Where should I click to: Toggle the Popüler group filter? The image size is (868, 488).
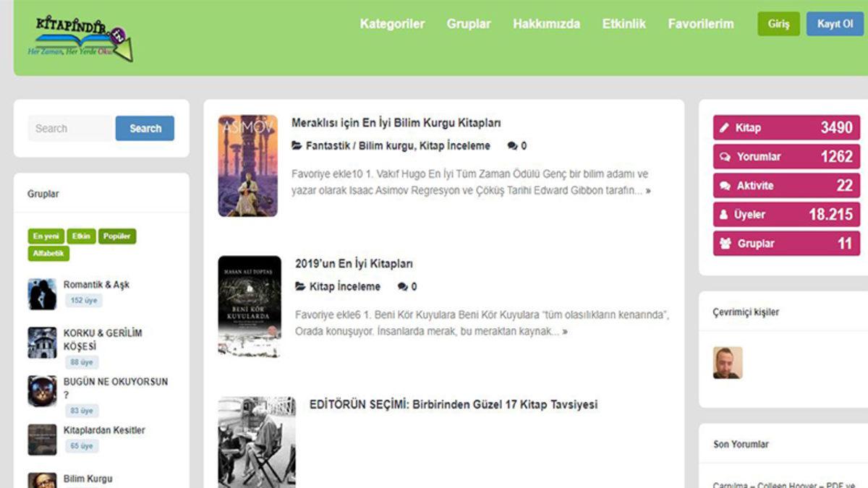click(116, 236)
